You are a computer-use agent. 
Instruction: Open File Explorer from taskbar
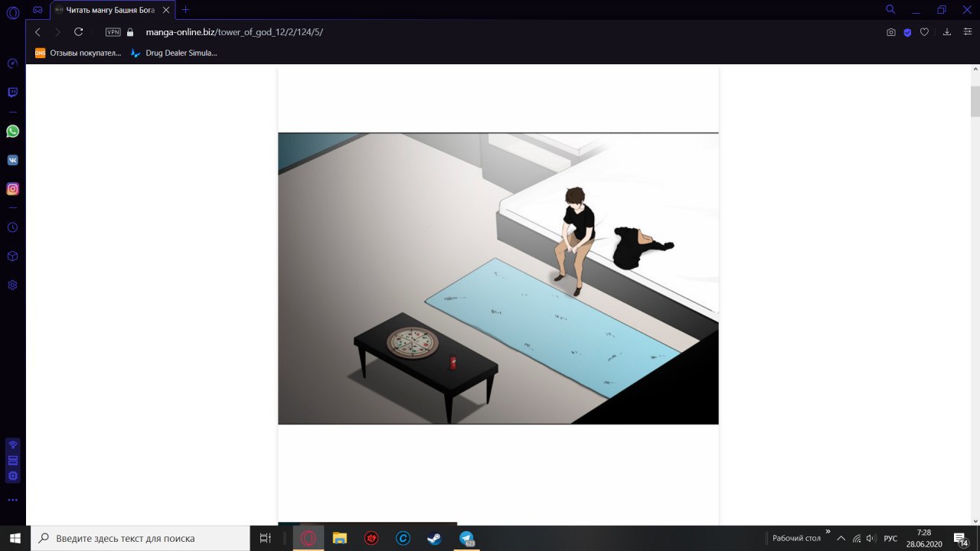(x=340, y=538)
